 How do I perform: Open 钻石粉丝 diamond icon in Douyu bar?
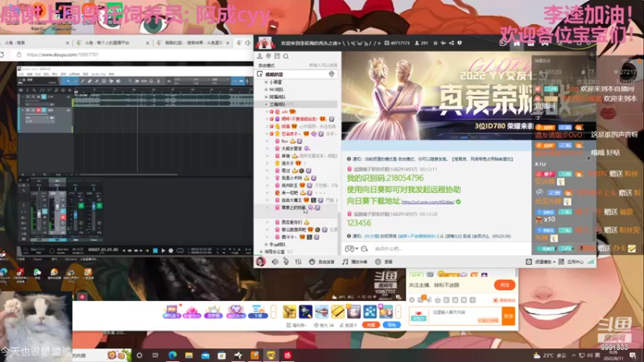pyautogui.click(x=235, y=312)
